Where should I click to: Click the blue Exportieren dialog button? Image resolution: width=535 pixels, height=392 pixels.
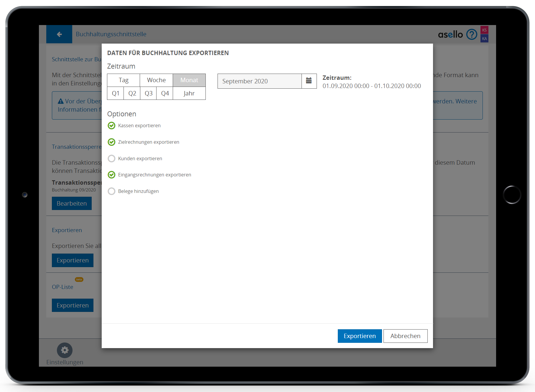[359, 336]
